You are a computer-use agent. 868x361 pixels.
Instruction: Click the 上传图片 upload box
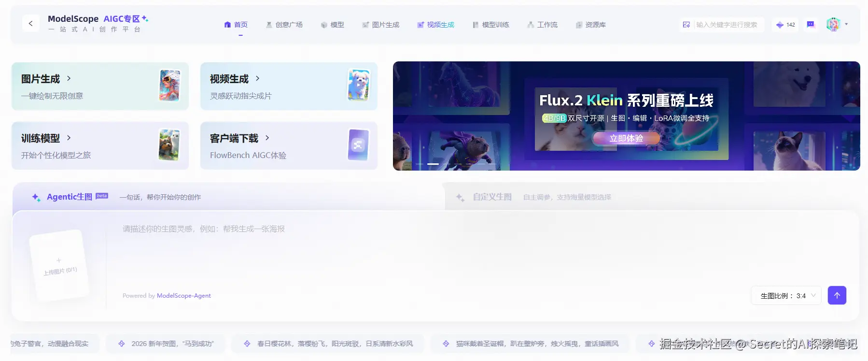point(59,264)
